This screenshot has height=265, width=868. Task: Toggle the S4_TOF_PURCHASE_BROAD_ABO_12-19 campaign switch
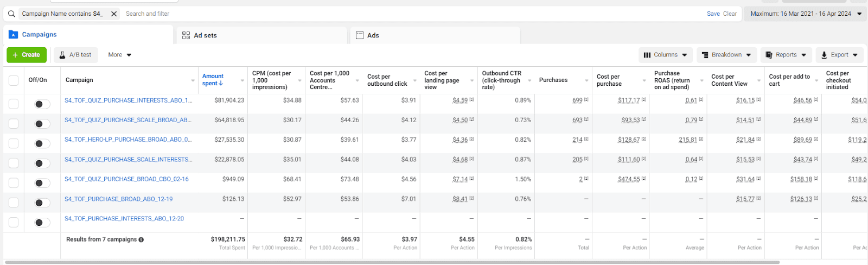[x=42, y=203]
